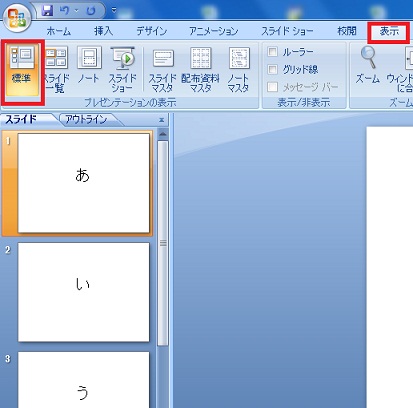
Task: Redo with the repeat icon
Action: pyautogui.click(x=91, y=11)
